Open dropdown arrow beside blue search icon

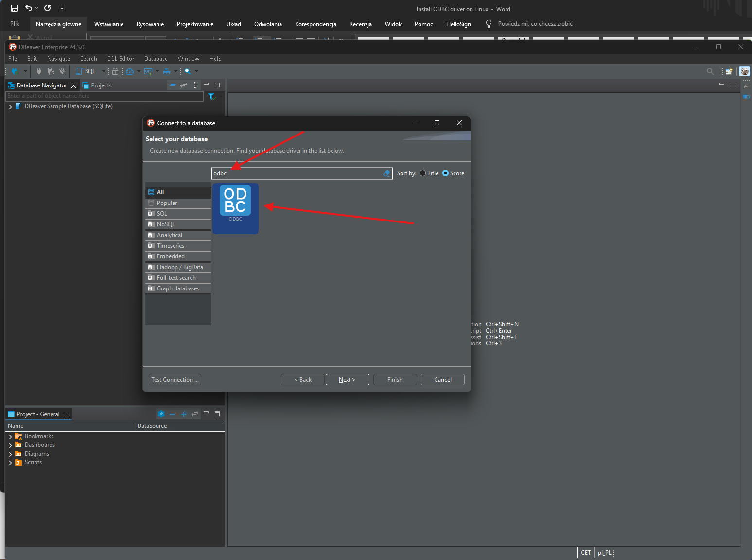point(196,71)
